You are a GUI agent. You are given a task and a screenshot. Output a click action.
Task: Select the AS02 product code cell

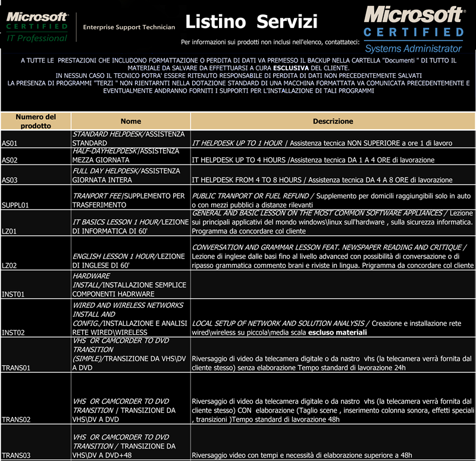[36, 156]
